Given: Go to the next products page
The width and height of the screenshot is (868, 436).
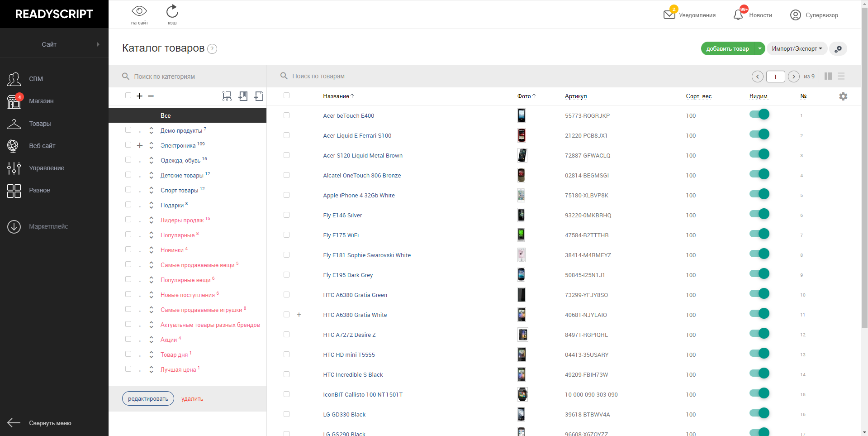Looking at the screenshot, I should click(x=794, y=77).
